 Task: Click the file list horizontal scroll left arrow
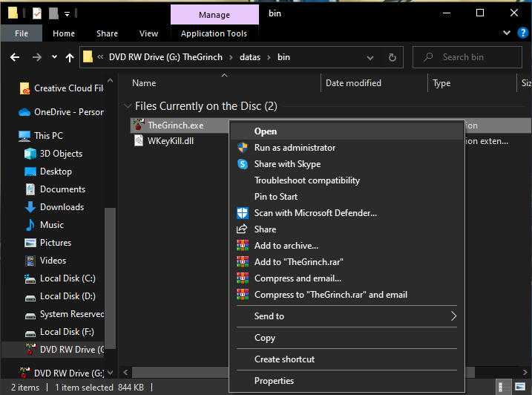tap(125, 372)
